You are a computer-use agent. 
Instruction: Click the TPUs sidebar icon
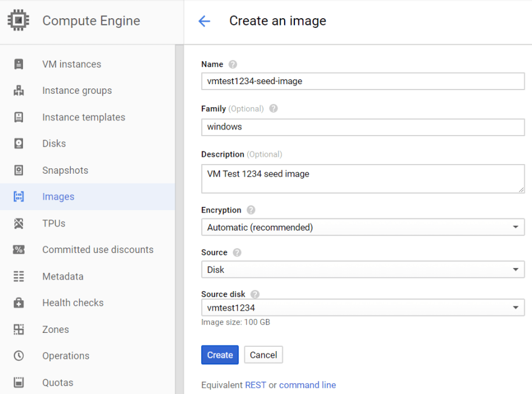click(19, 223)
